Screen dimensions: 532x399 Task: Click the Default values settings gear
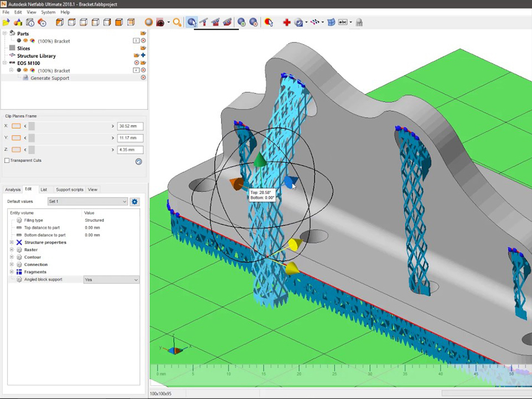135,201
